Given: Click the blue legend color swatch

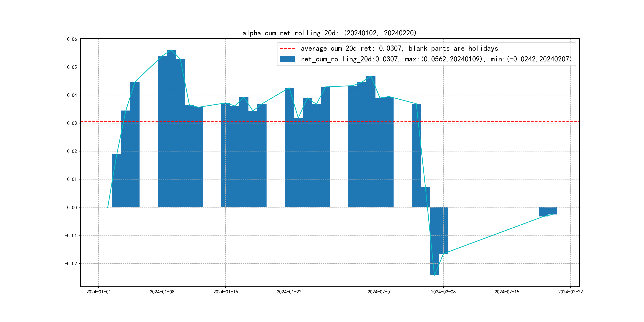Looking at the screenshot, I should (x=287, y=59).
